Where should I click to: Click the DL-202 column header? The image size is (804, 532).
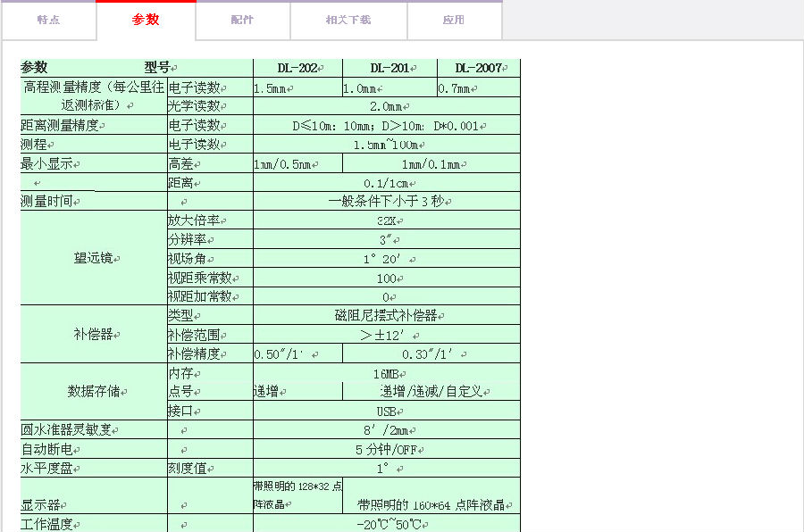tap(297, 68)
